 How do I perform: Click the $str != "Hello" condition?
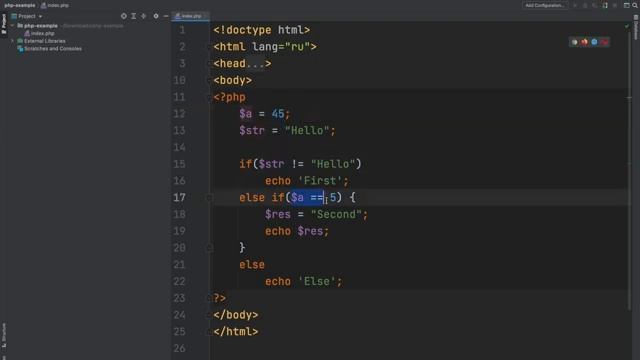(307, 164)
